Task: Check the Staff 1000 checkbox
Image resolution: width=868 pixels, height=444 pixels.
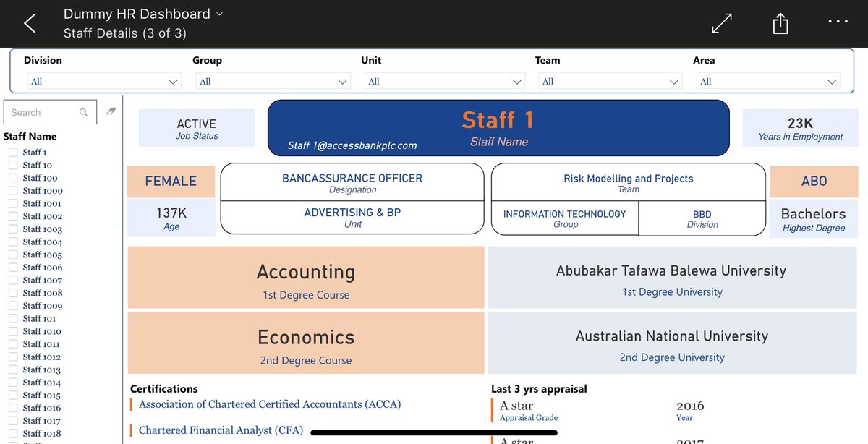Action: [x=13, y=191]
